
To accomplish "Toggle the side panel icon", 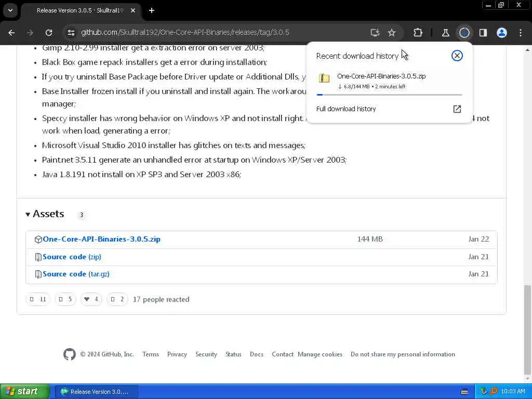I will click(x=483, y=33).
